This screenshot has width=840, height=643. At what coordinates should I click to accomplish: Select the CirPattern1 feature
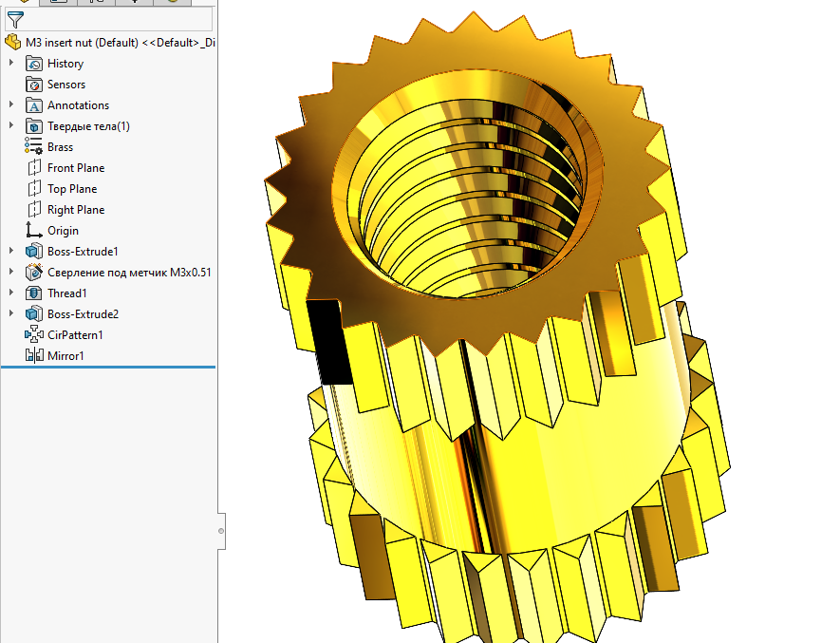(x=74, y=335)
